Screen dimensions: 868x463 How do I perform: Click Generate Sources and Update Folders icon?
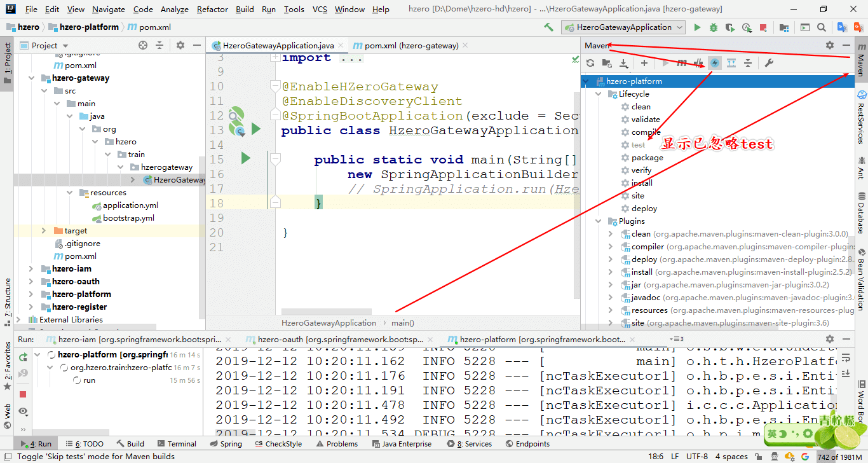tap(607, 63)
